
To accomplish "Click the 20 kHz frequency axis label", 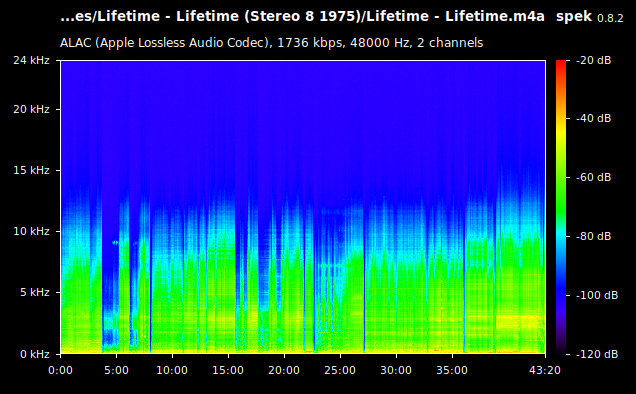I will [x=31, y=110].
